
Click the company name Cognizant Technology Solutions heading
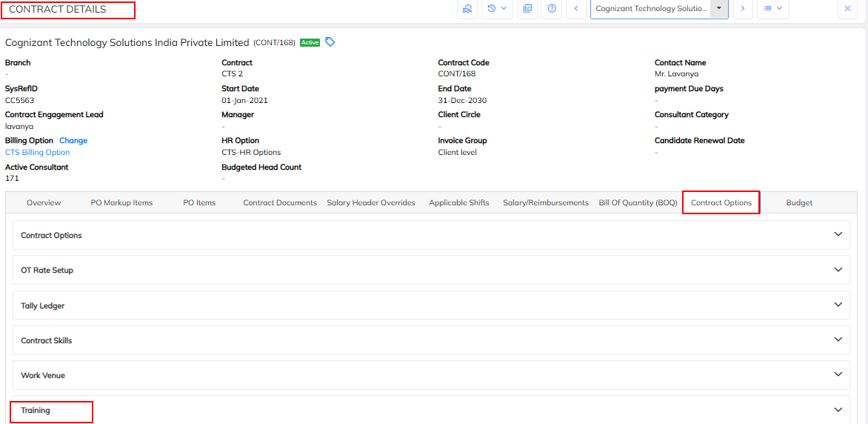[127, 43]
